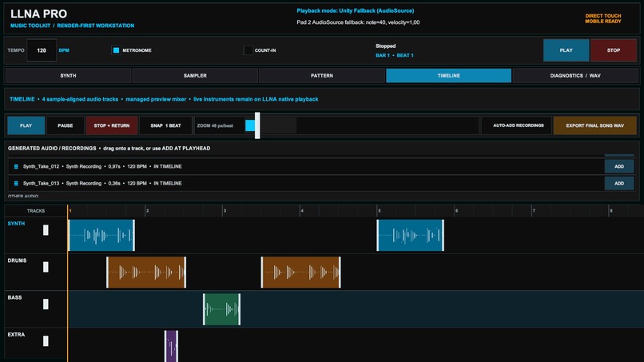This screenshot has height=362, width=644.
Task: Click the top transport PLAY button
Action: 566,50
